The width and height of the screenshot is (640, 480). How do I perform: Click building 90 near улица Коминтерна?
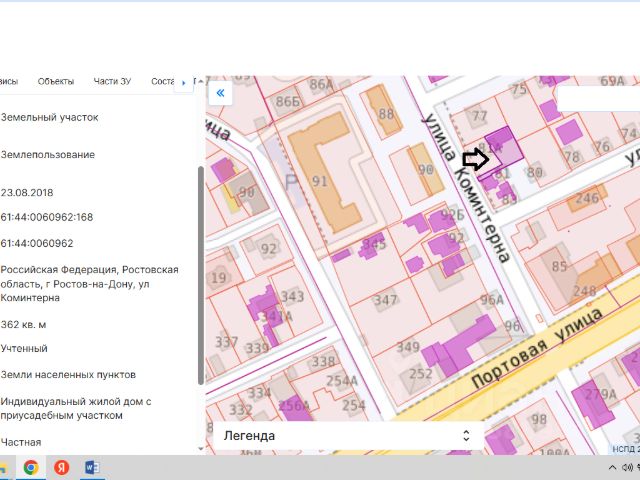click(x=426, y=169)
